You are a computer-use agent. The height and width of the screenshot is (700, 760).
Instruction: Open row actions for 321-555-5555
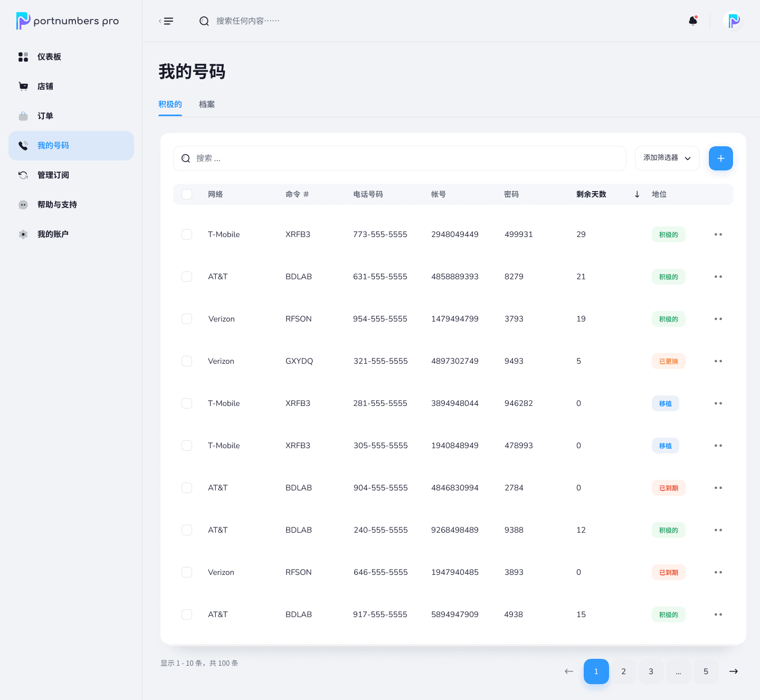coord(718,361)
